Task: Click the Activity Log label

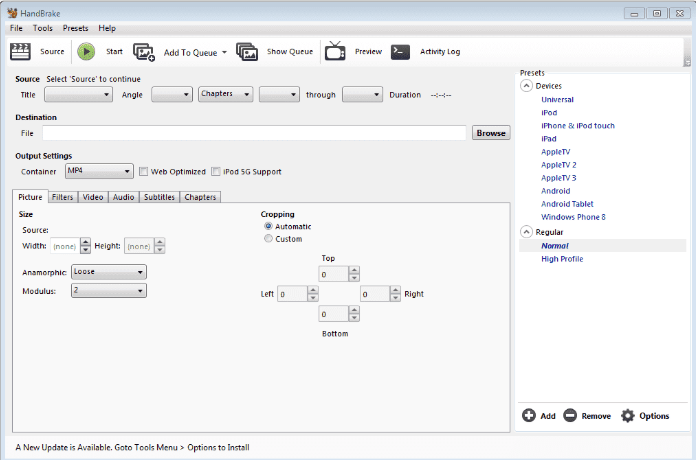Action: (440, 52)
